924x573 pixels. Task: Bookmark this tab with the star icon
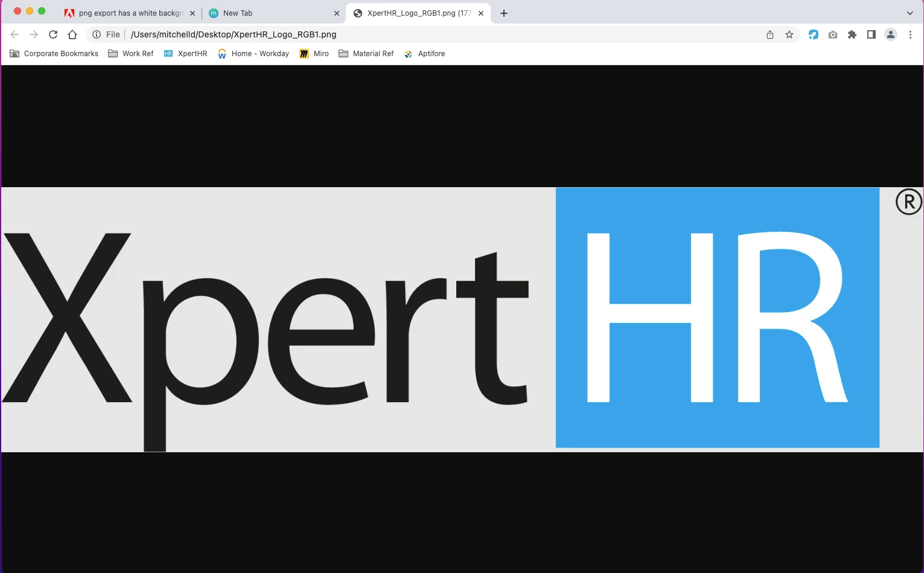(789, 34)
